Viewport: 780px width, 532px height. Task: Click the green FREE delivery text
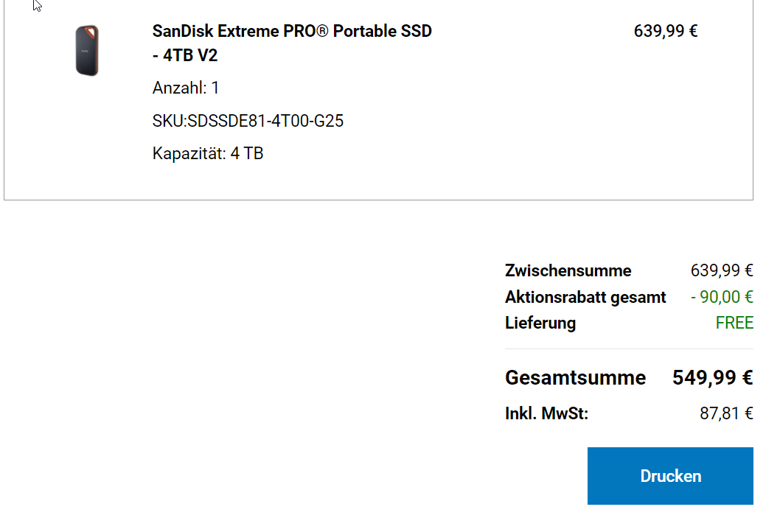[734, 323]
